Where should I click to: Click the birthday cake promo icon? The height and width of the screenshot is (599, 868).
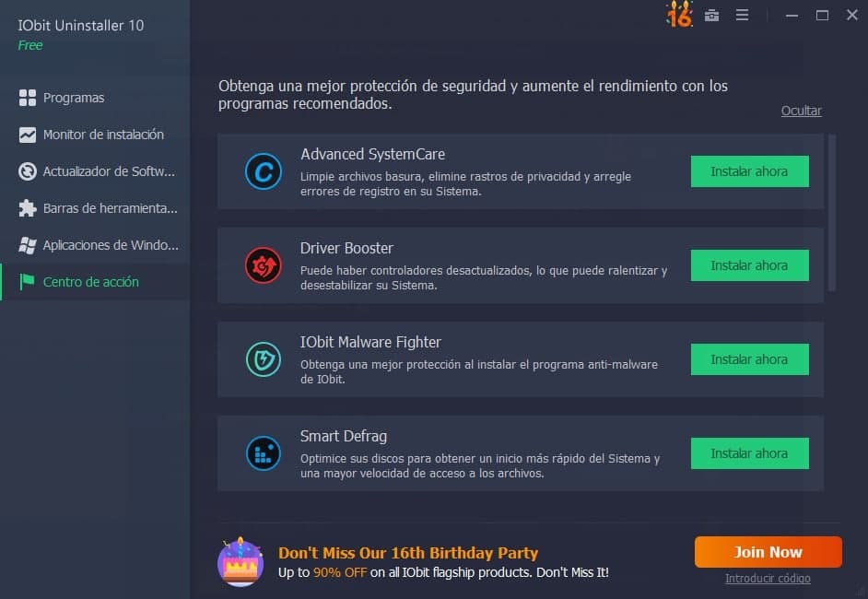pyautogui.click(x=240, y=562)
